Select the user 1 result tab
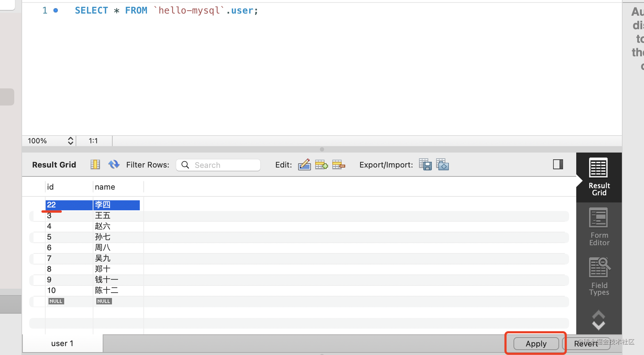Screen dimensions: 644x355 pos(62,344)
